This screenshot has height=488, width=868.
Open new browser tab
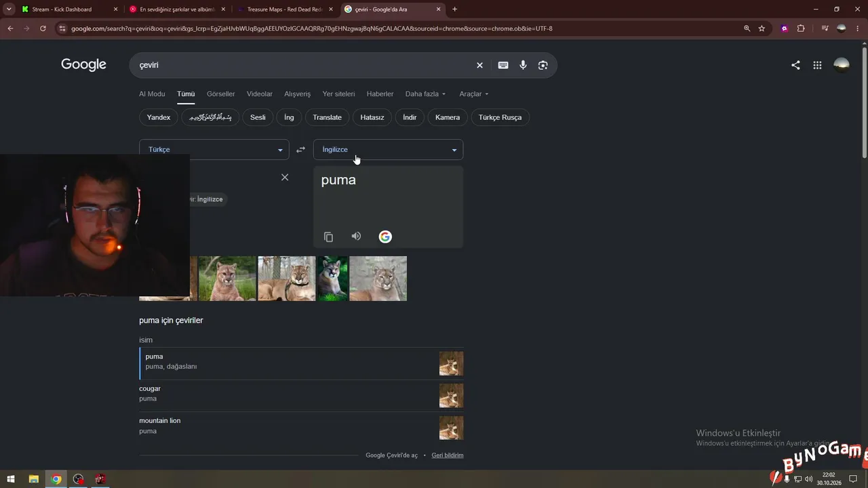click(454, 9)
